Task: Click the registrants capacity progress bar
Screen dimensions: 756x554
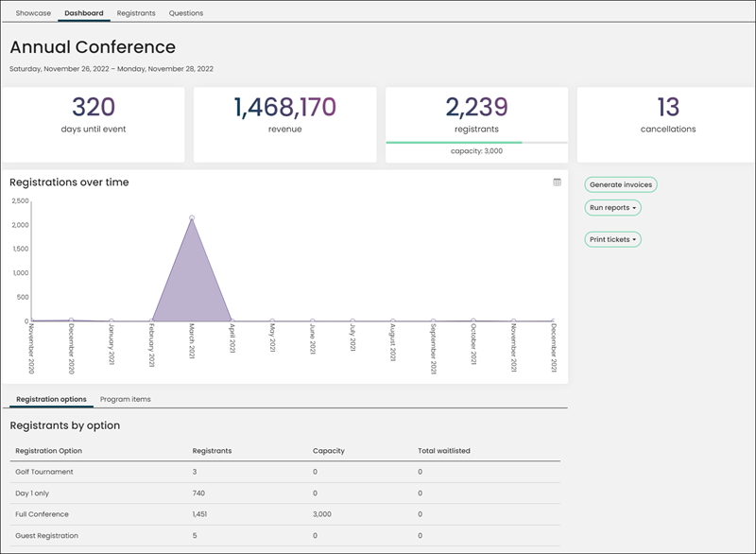Action: 476,143
